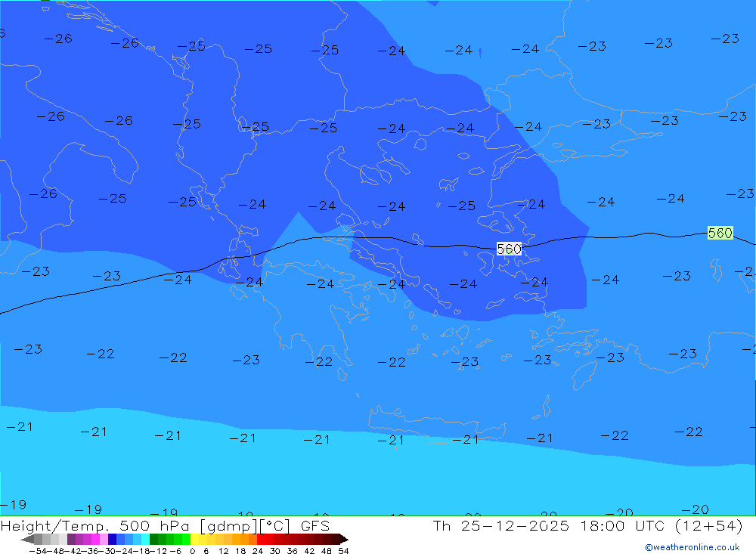756x554 pixels.
Task: Click the green-highlighted 560 contour label
Action: click(720, 233)
